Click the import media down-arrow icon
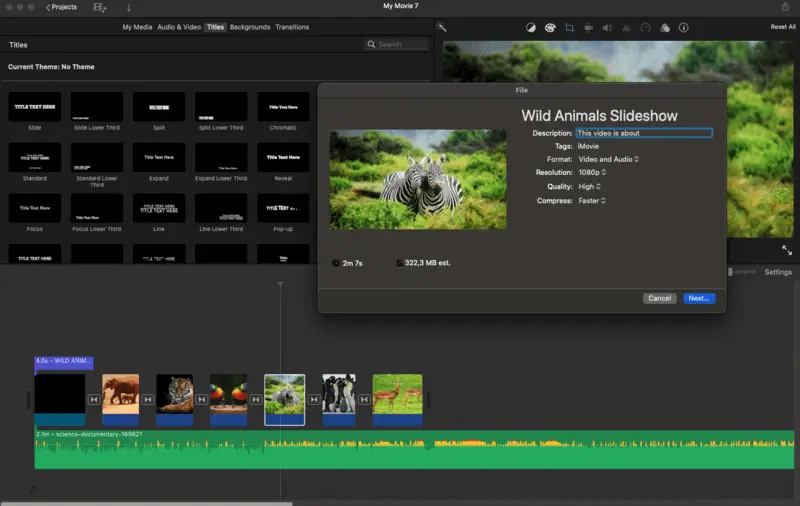Viewport: 800px width, 506px height. pos(128,7)
